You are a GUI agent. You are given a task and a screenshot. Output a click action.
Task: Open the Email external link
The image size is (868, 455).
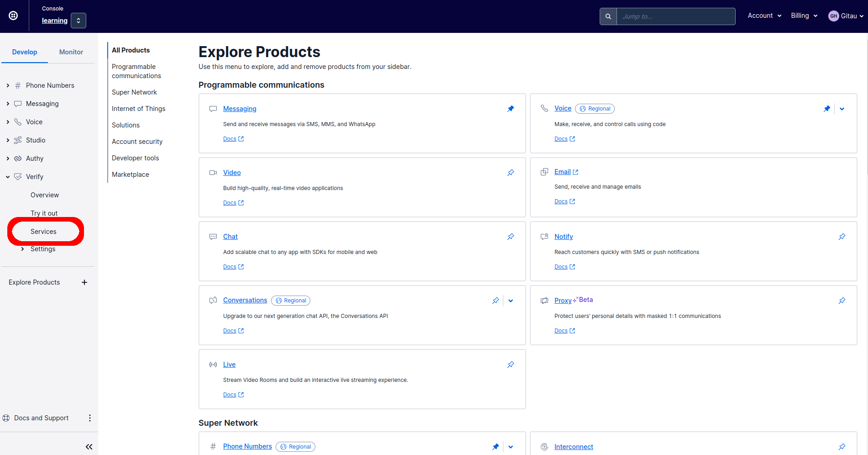pos(566,172)
